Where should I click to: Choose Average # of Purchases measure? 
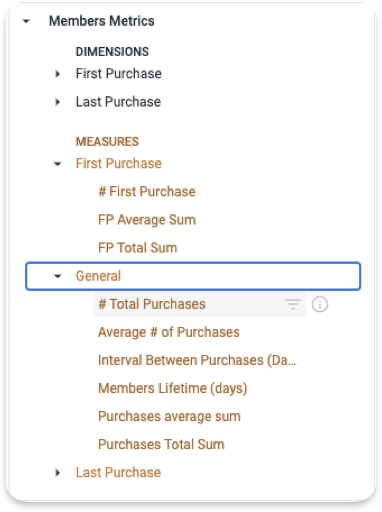(x=169, y=332)
